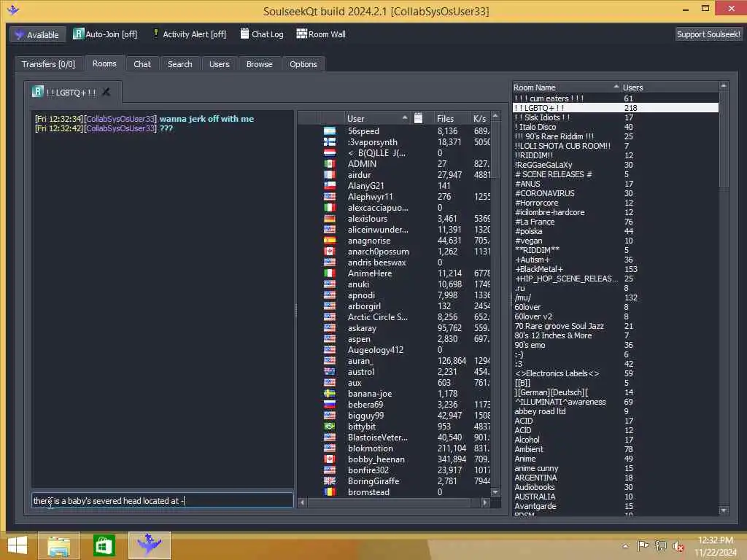
Task: Click the bird icon beside Available
Action: click(x=19, y=35)
